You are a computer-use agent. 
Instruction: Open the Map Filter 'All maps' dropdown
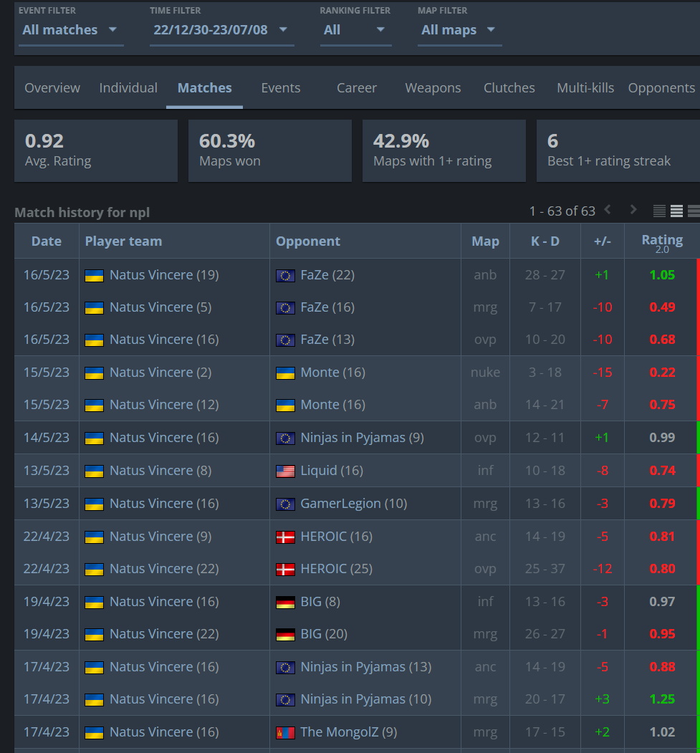pyautogui.click(x=459, y=30)
